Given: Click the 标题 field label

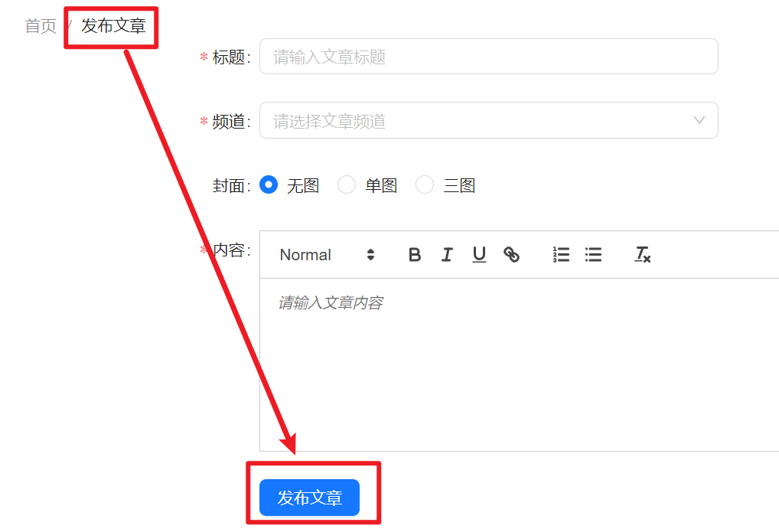Looking at the screenshot, I should pos(230,57).
